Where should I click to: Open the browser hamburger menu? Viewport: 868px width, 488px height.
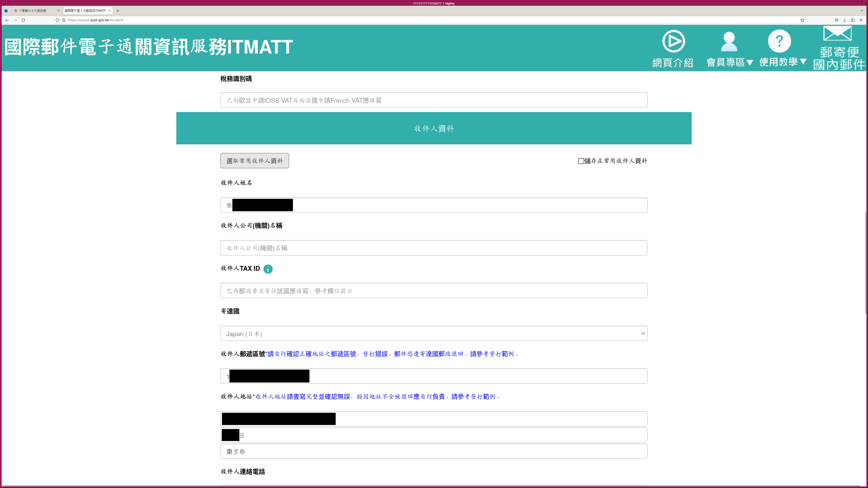tap(861, 20)
